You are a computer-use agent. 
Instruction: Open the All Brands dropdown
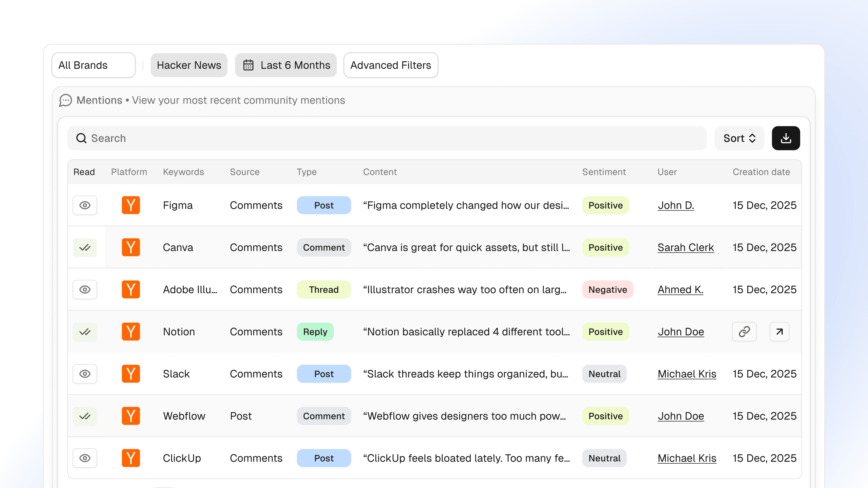[x=93, y=65]
